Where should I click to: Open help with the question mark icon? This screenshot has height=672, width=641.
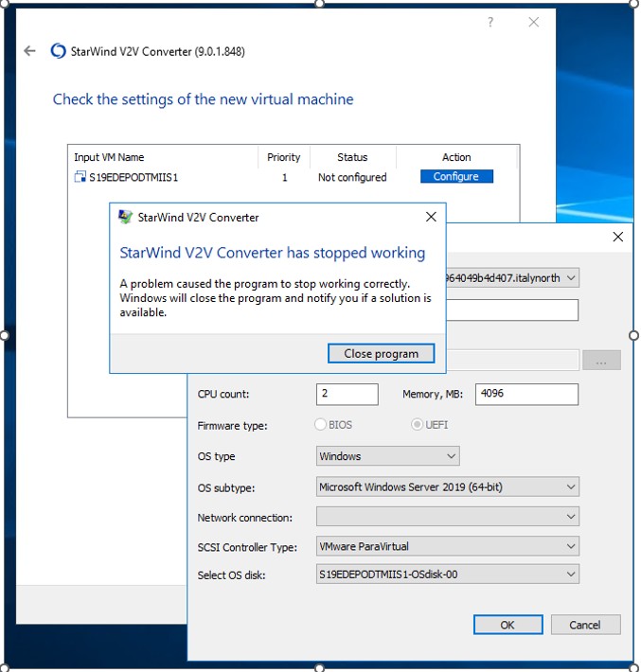pos(490,22)
